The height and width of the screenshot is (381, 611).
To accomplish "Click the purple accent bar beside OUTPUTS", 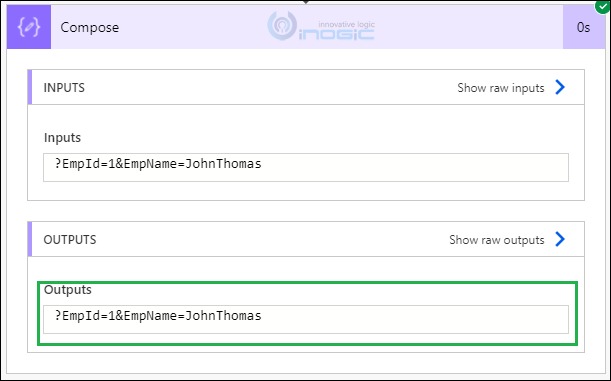I will pos(30,239).
